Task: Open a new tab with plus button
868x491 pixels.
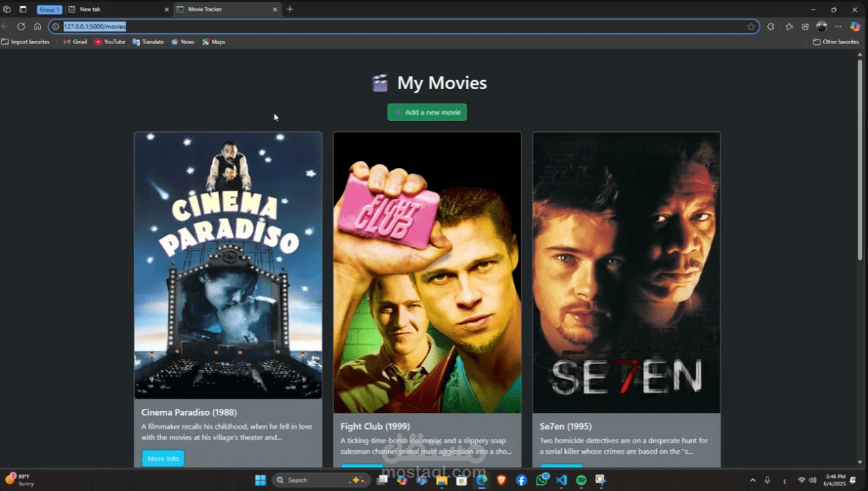Action: click(x=290, y=10)
